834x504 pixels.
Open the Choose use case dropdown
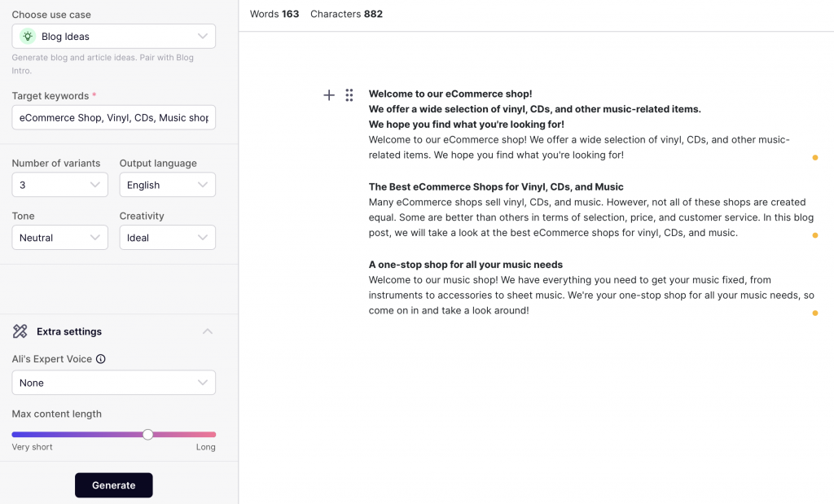click(x=114, y=37)
